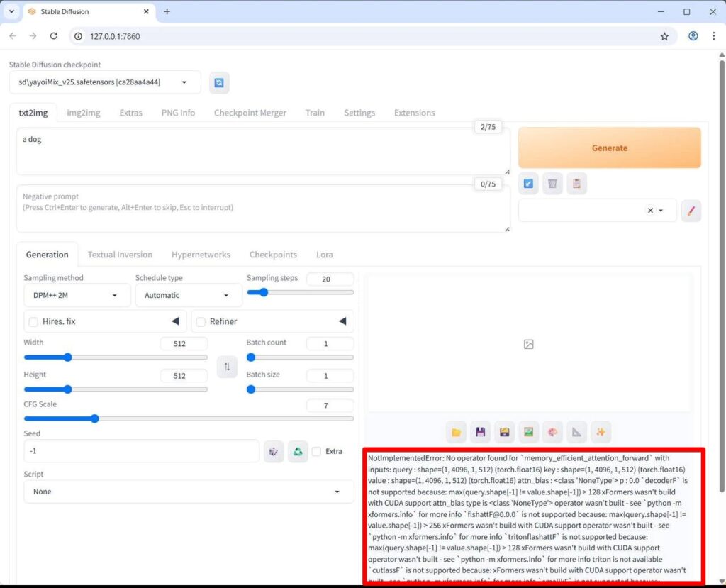Switch to the Textual Inversion tab
726x588 pixels.
(120, 255)
